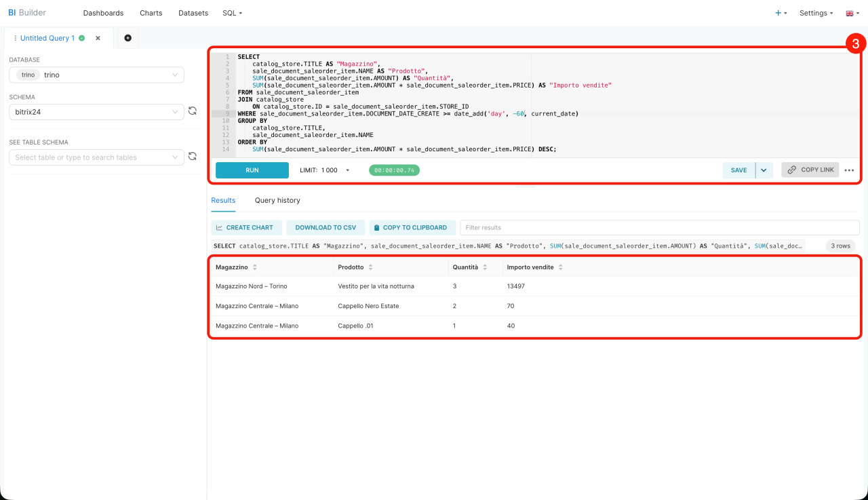
Task: Expand the bitrix24 schema dropdown
Action: (x=96, y=111)
